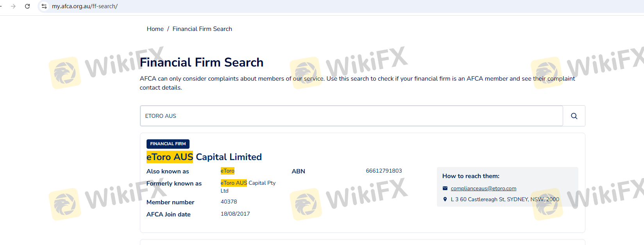Open Financial Firm Search breadcrumb
Image resolution: width=644 pixels, height=245 pixels.
[202, 29]
